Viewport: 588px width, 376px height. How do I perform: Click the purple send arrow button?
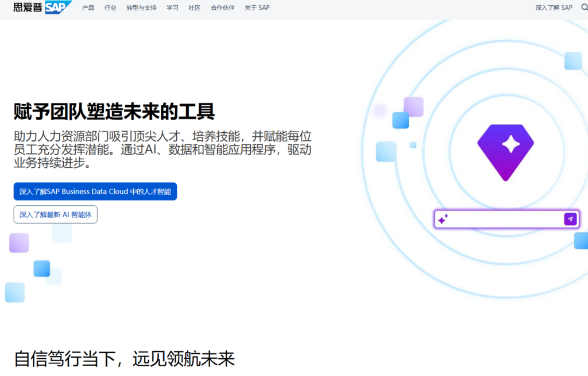(570, 219)
